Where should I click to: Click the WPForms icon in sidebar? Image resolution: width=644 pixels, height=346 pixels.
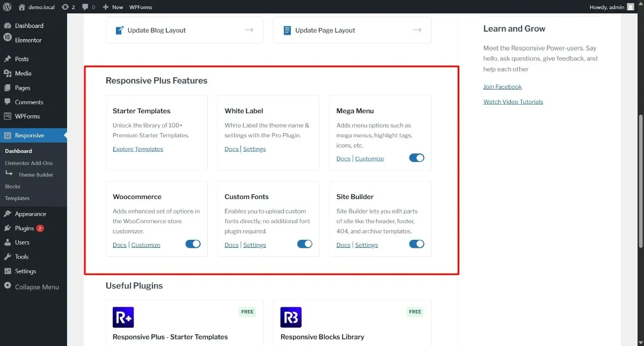(8, 116)
